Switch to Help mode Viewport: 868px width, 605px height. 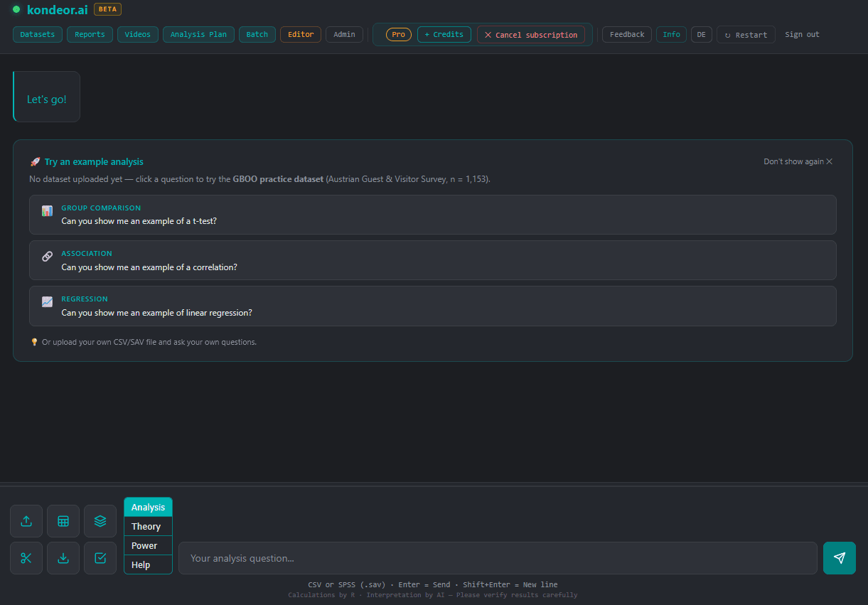pyautogui.click(x=148, y=564)
